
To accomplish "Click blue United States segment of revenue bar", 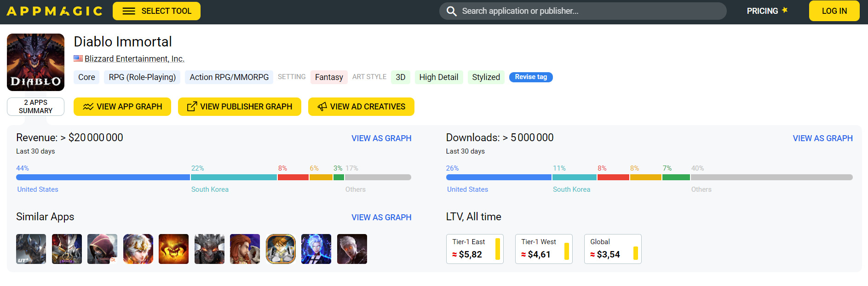I will pyautogui.click(x=103, y=177).
